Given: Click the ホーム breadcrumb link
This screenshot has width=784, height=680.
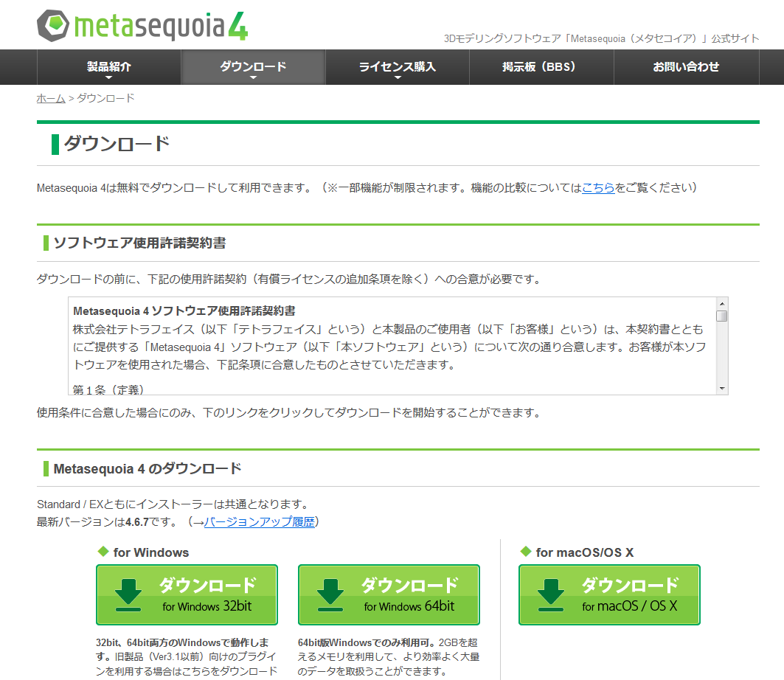Looking at the screenshot, I should [51, 99].
